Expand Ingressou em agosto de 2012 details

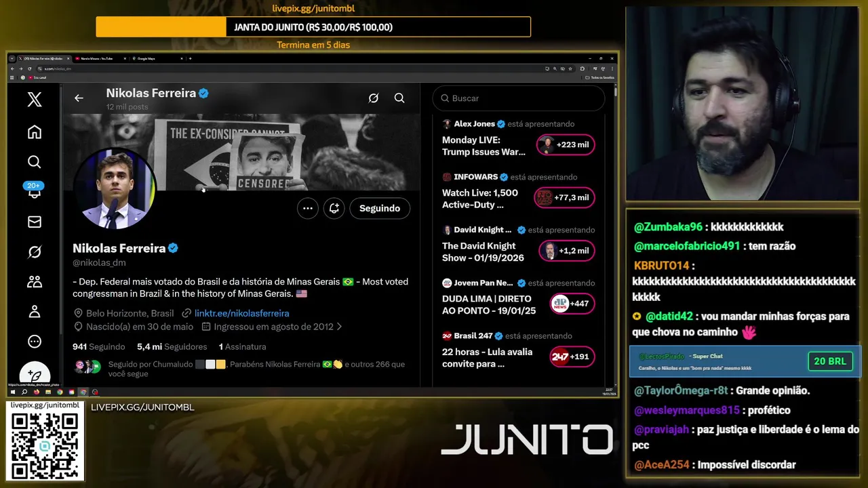(x=272, y=327)
